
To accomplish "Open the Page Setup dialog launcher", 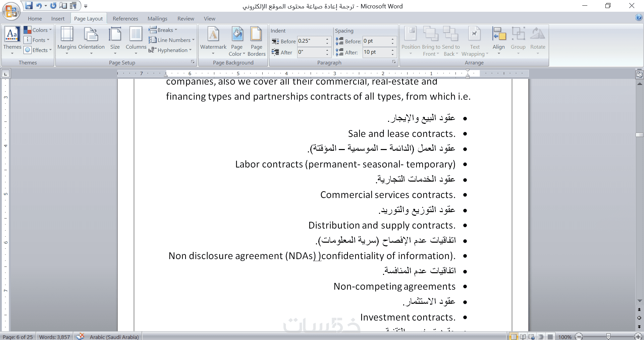I will click(x=193, y=62).
